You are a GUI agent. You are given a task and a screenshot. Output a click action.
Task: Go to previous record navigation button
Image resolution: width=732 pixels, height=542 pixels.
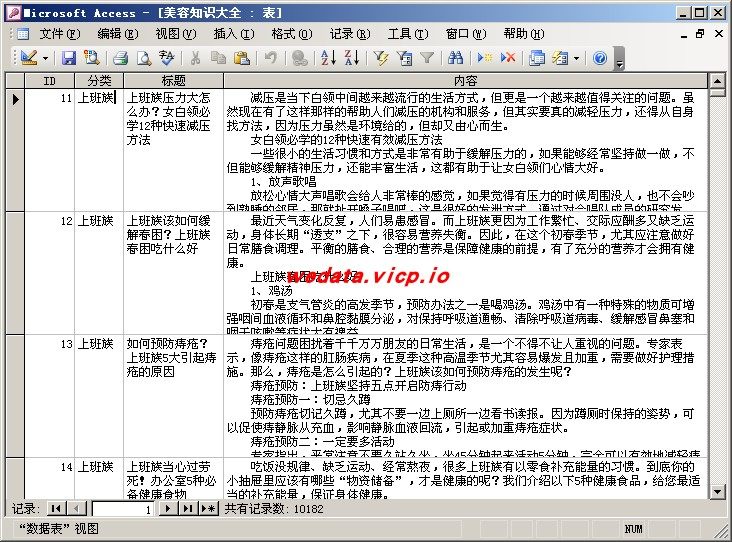[x=77, y=509]
